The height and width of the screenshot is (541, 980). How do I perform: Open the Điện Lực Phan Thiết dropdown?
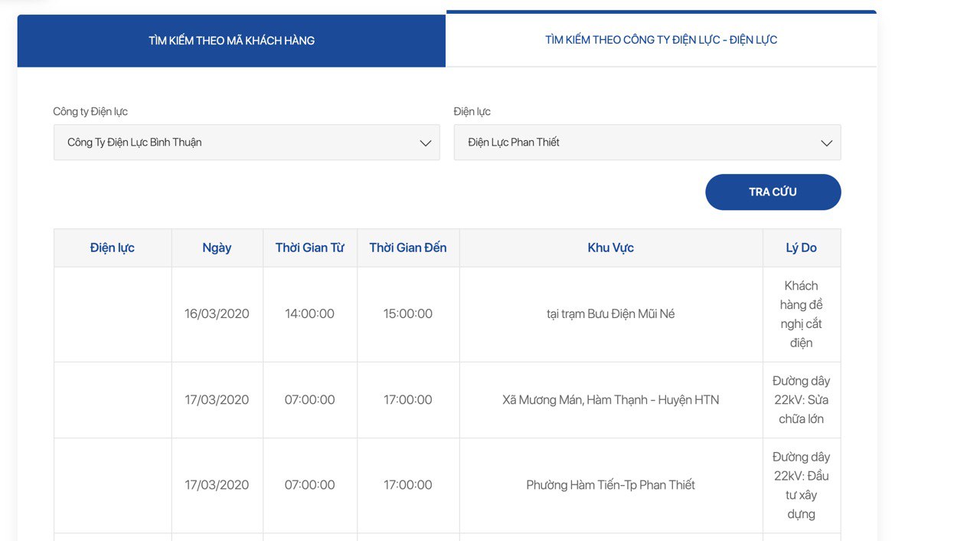pos(648,143)
